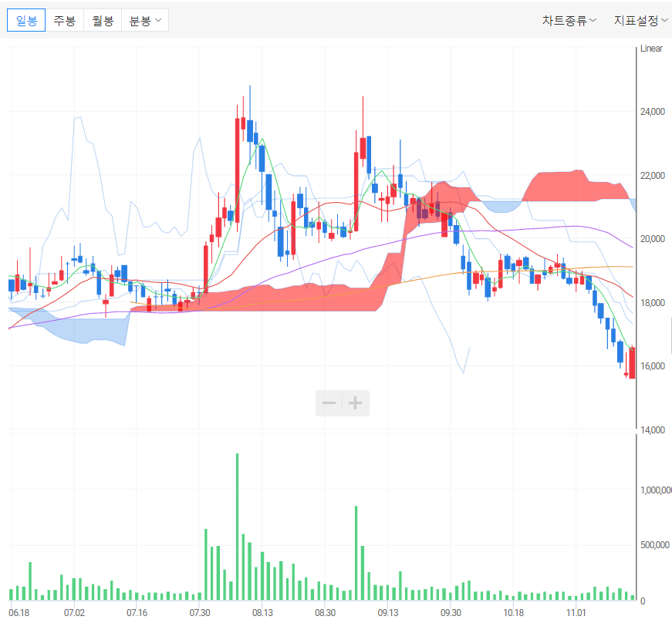Click the 08.30 date label
Viewport: 672px width, 623px height.
tap(325, 613)
